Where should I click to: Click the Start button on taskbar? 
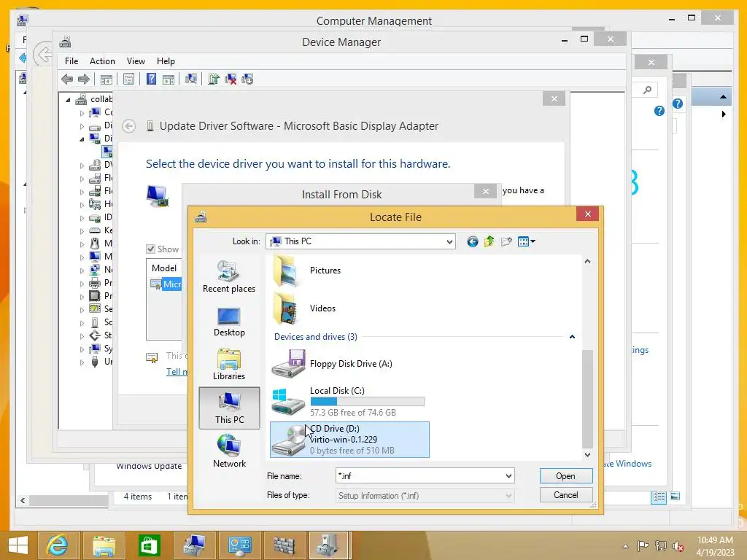coord(18,545)
